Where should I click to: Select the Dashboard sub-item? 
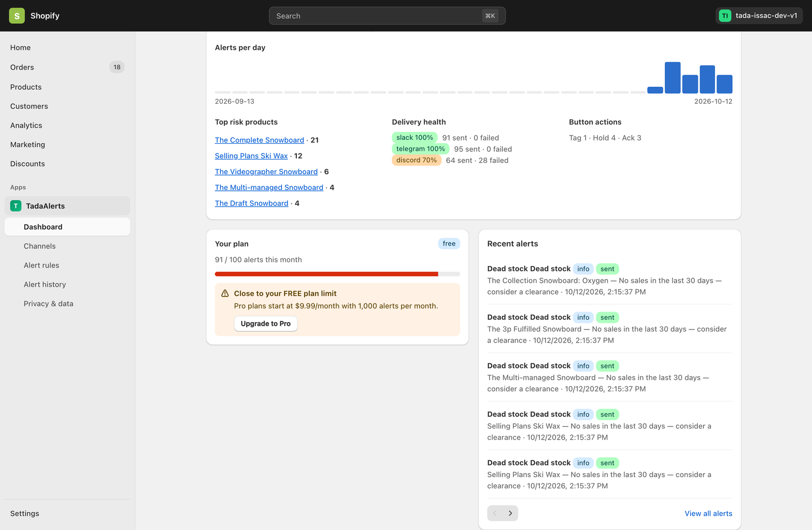pos(67,227)
